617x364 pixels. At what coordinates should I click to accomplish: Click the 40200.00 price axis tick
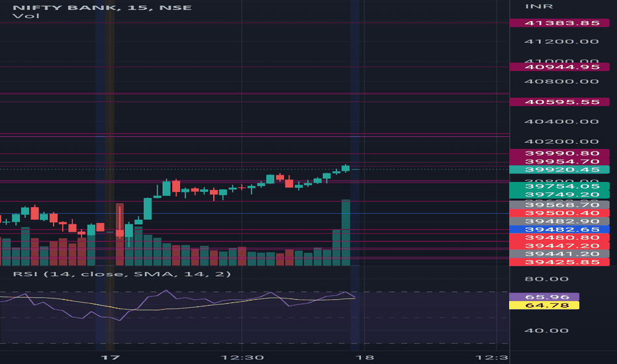(x=561, y=142)
